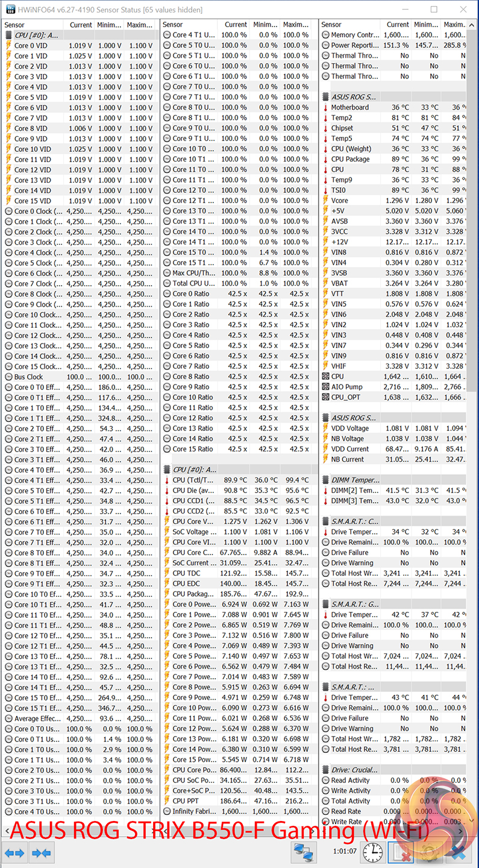Click the circle icon beside Memory Contr...
The height and width of the screenshot is (868, 479).
pyautogui.click(x=325, y=35)
